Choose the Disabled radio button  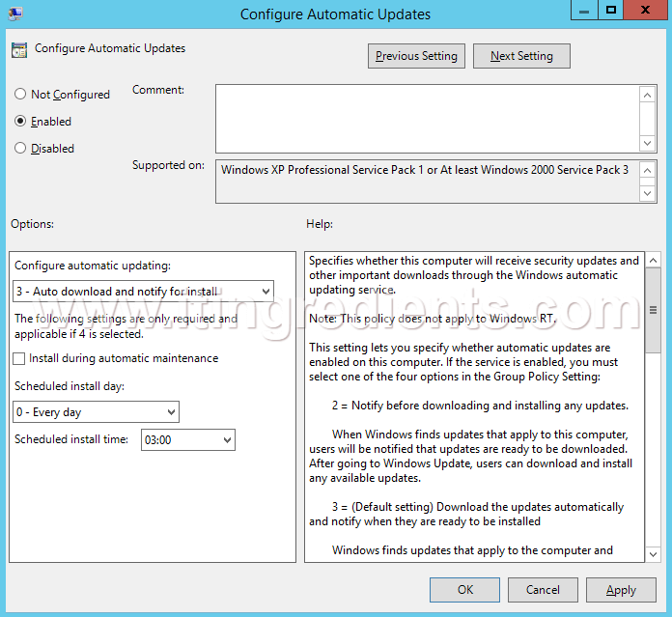(x=20, y=149)
